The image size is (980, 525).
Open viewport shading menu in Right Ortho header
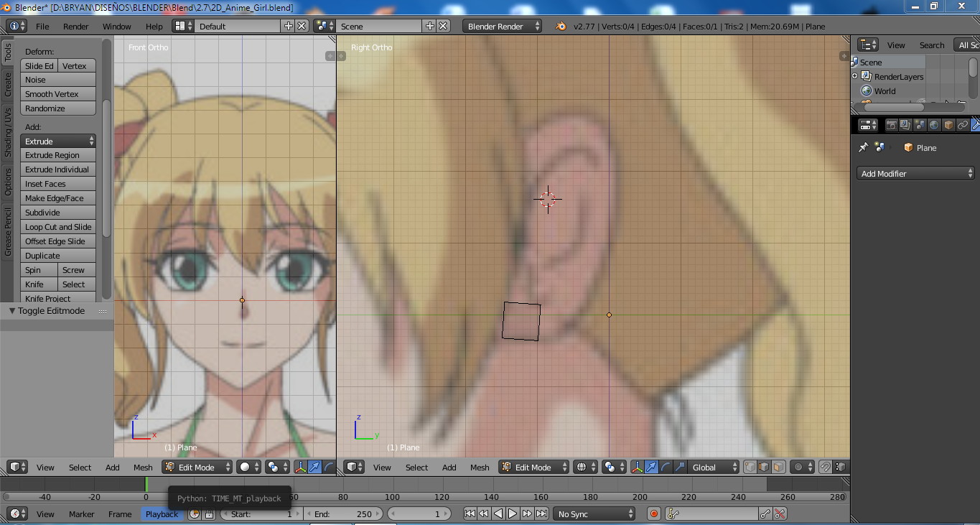585,467
